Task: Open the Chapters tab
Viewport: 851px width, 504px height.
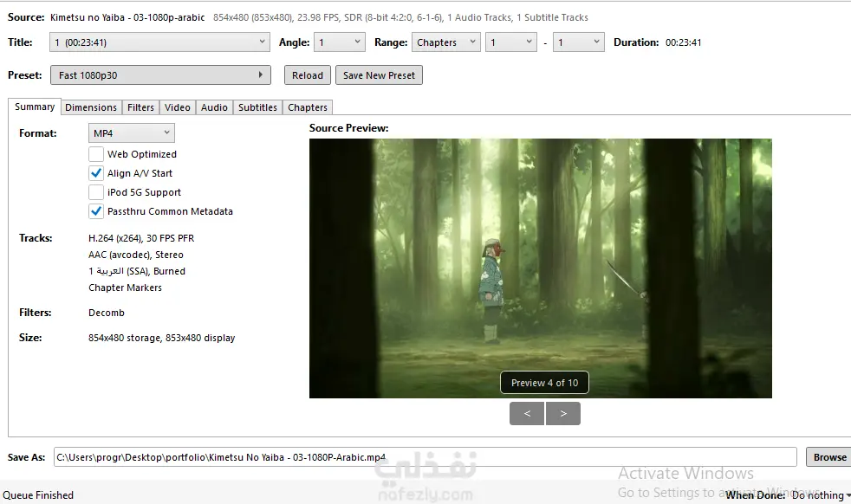Action: click(x=308, y=107)
